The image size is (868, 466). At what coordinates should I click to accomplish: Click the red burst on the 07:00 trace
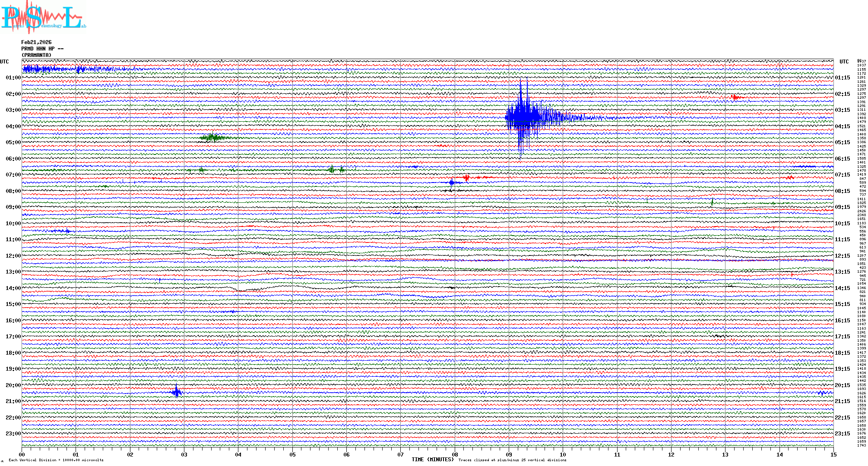(467, 177)
